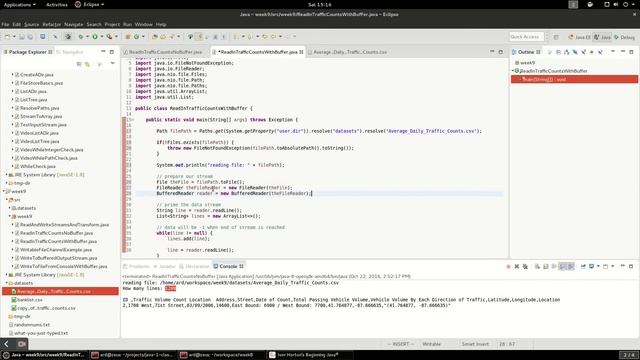
Task: Toggle Hide Static Members in the Outline view
Action: tap(584, 52)
